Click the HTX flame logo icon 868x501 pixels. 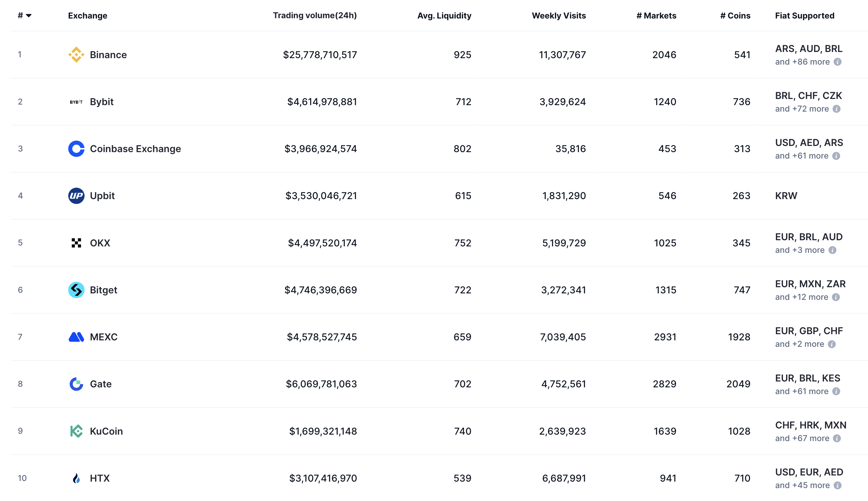76,478
